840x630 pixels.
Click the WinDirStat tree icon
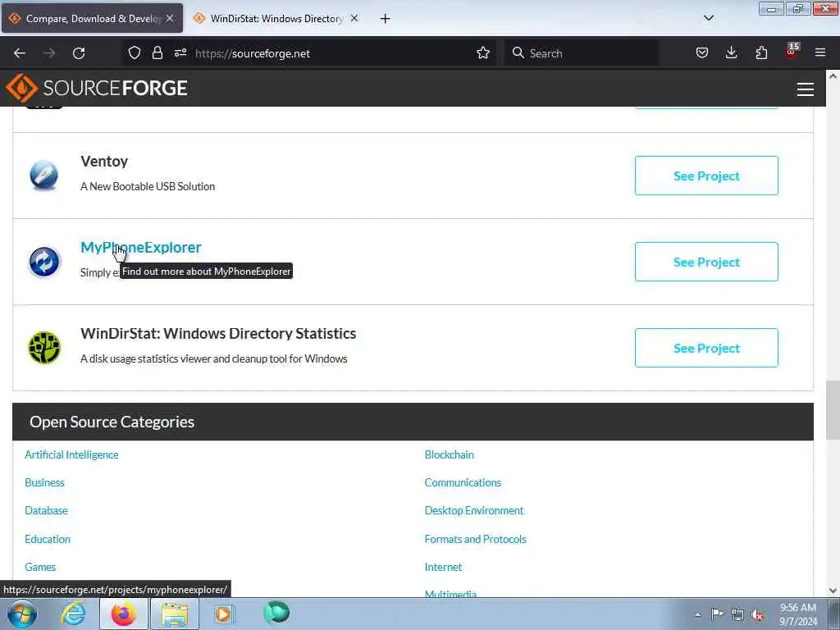(44, 348)
